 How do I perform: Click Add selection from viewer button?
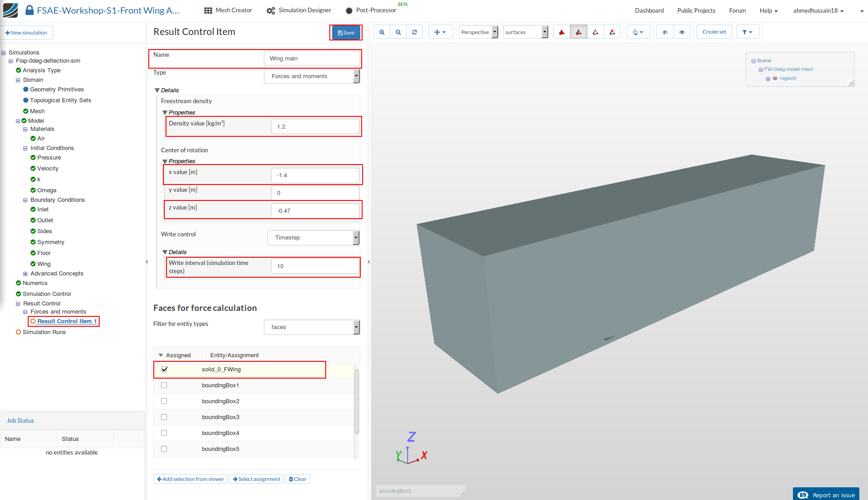tap(191, 479)
